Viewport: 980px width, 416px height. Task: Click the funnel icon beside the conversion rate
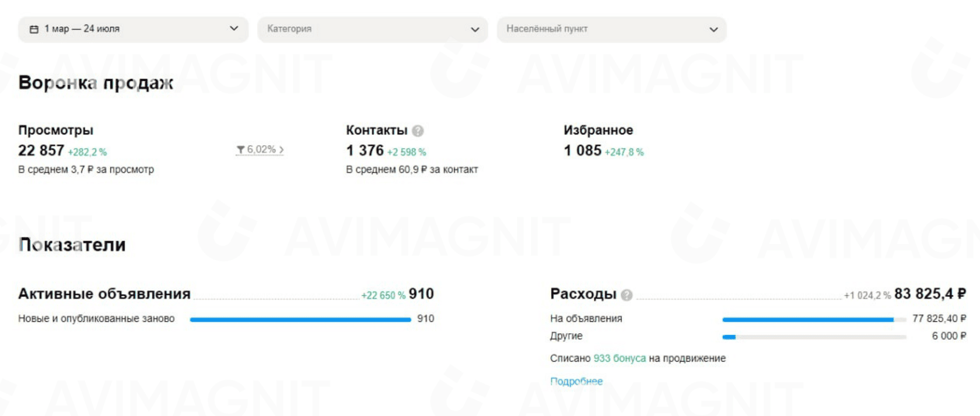(240, 150)
